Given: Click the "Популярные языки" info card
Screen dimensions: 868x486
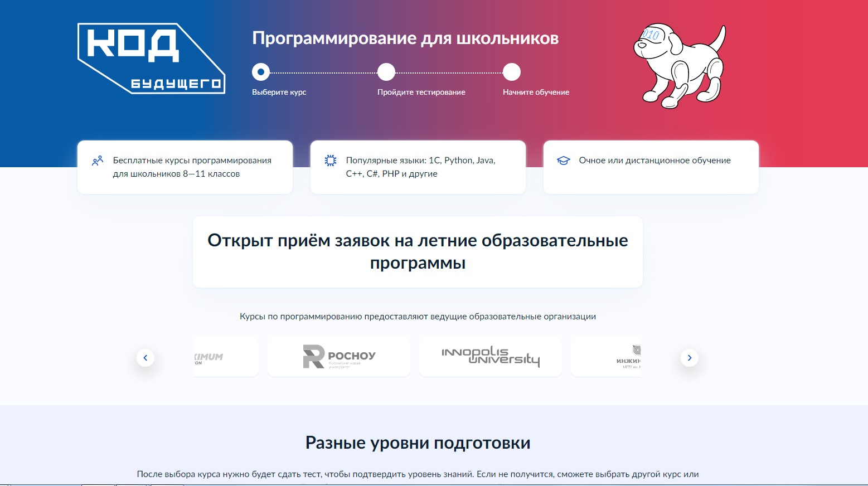Looking at the screenshot, I should tap(418, 167).
